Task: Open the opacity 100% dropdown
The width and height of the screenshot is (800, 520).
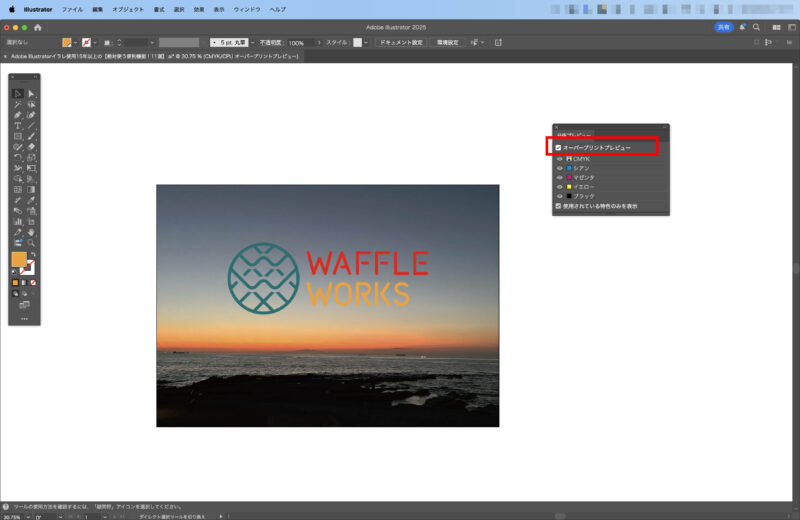Action: (319, 43)
